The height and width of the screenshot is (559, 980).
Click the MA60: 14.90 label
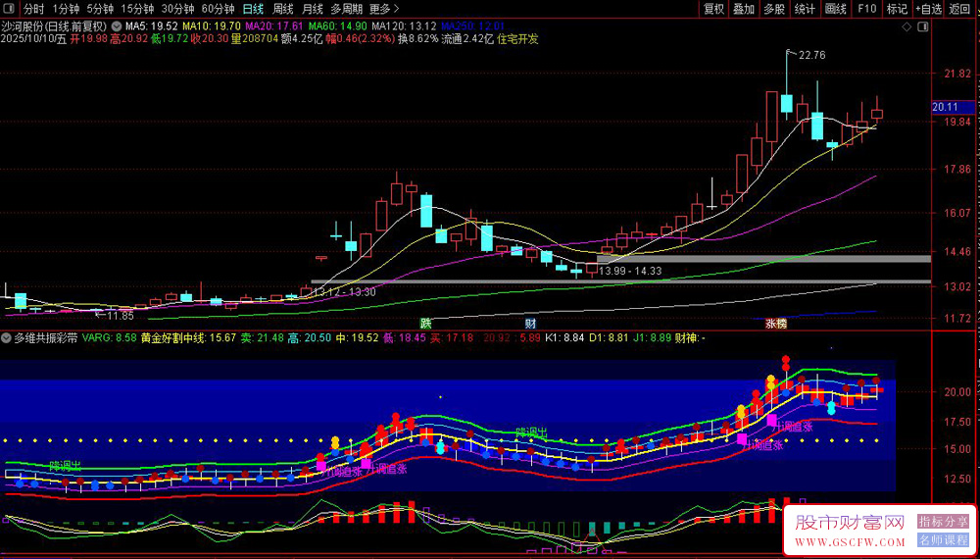tap(337, 26)
